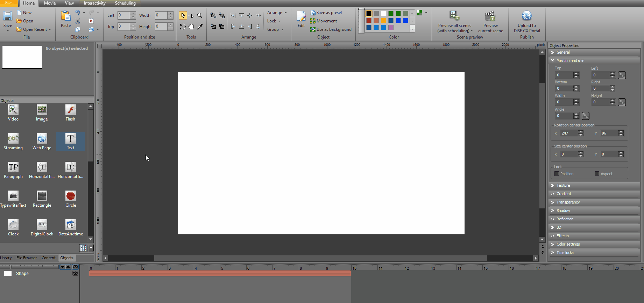Click the Width input in ribbon
The height and width of the screenshot is (303, 644).
(x=161, y=15)
